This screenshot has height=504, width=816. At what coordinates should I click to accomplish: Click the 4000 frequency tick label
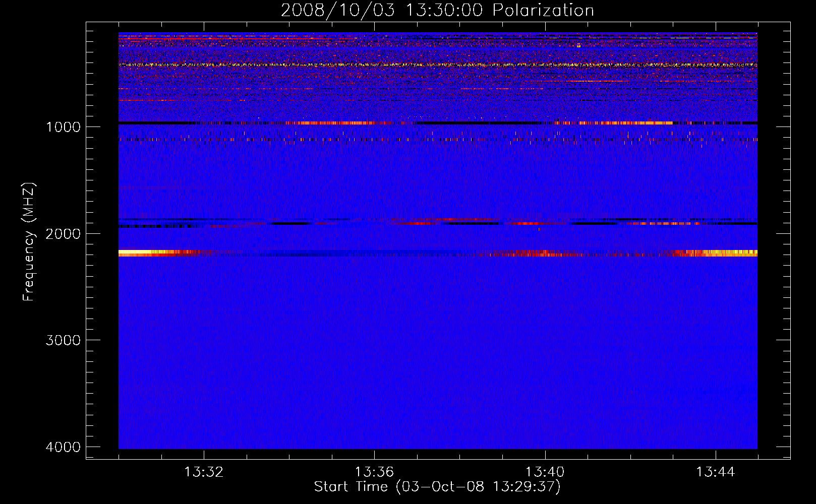point(63,447)
